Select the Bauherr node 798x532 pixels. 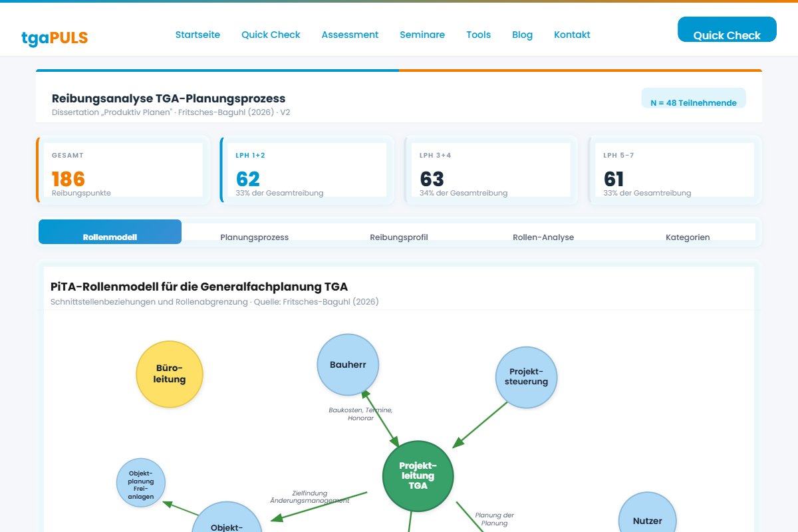pos(348,364)
